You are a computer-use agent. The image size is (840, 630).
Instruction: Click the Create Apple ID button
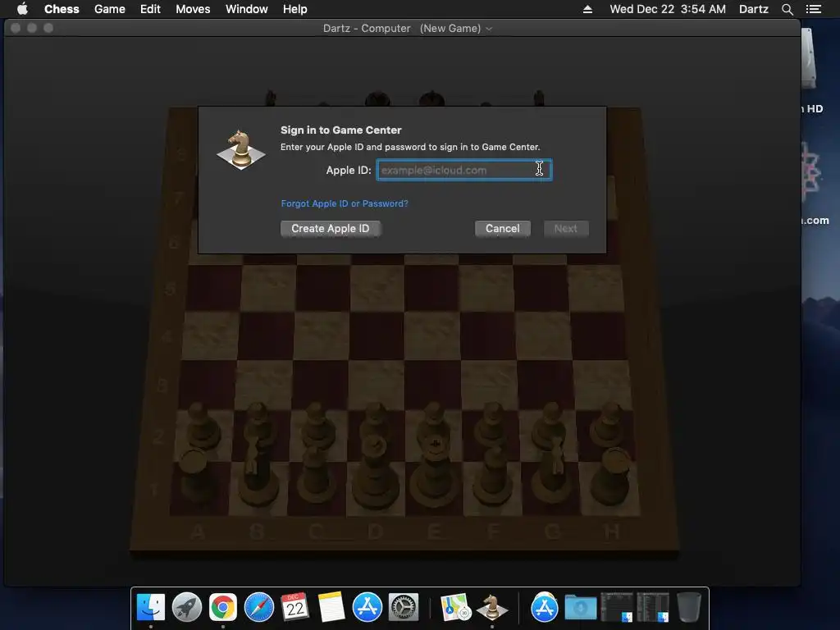click(x=331, y=229)
